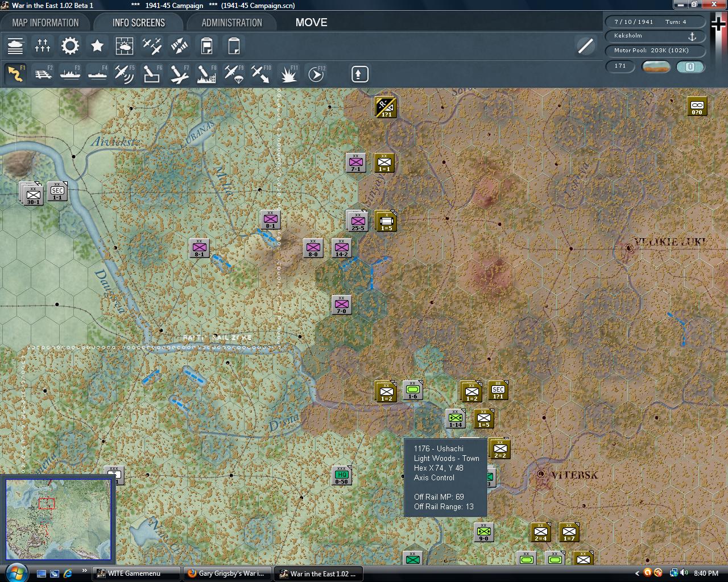Toggle F4 amphibious ship mode
This screenshot has height=582, width=728.
tap(97, 74)
